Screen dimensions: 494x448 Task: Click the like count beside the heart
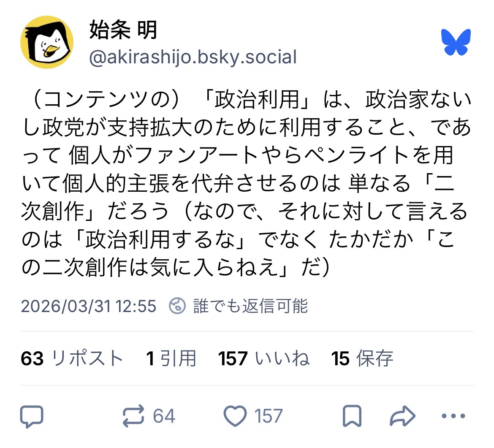pos(269,416)
